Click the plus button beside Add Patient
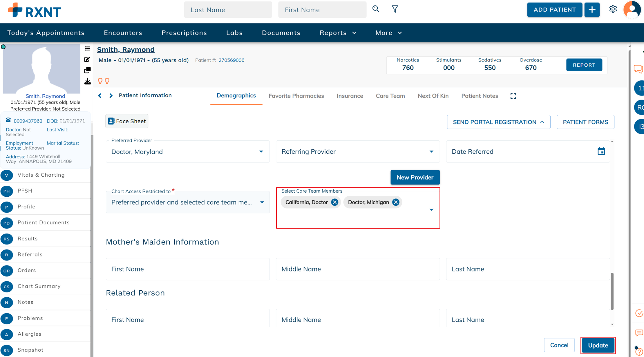 point(592,10)
